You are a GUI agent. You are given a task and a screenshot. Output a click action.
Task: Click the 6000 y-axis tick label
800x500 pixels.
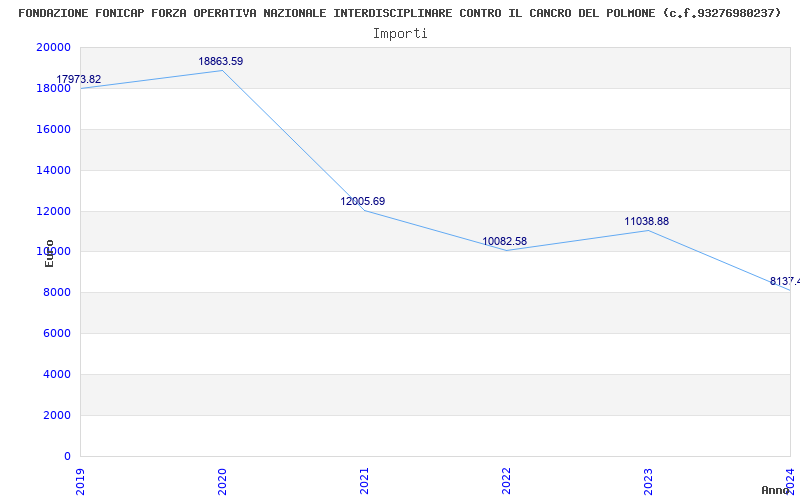pos(57,333)
